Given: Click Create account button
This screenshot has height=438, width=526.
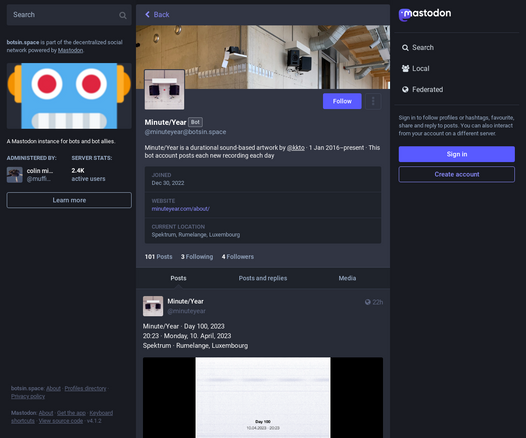Looking at the screenshot, I should point(457,174).
